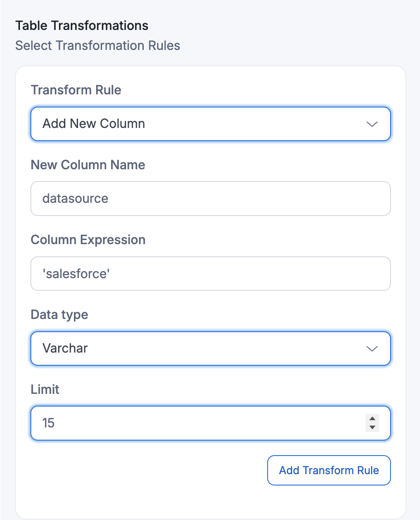Viewport: 420px width, 520px height.
Task: Select the "Column Expression" label text
Action: click(88, 240)
